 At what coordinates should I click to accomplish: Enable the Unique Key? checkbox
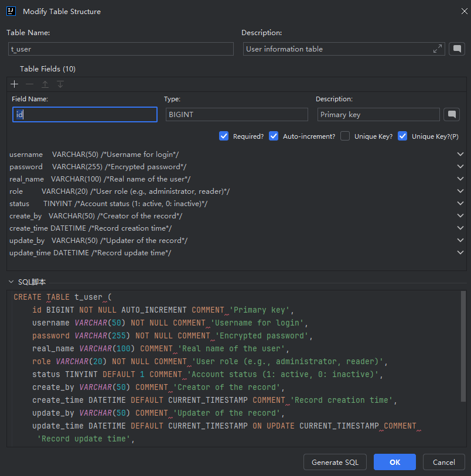[345, 136]
